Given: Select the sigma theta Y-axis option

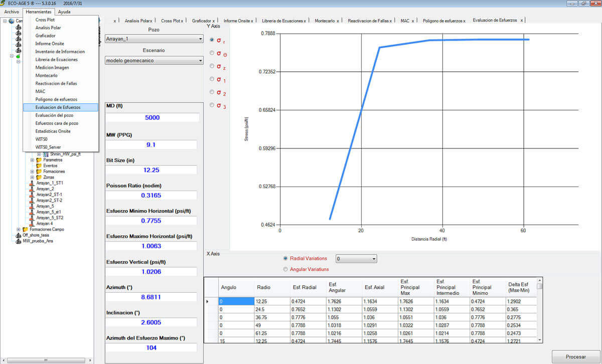Looking at the screenshot, I should 212,53.
